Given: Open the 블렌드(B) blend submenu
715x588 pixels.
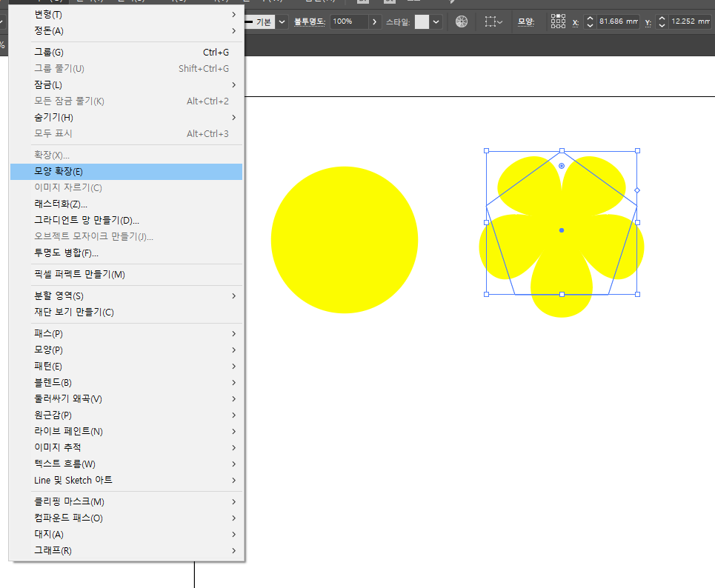Looking at the screenshot, I should click(126, 382).
